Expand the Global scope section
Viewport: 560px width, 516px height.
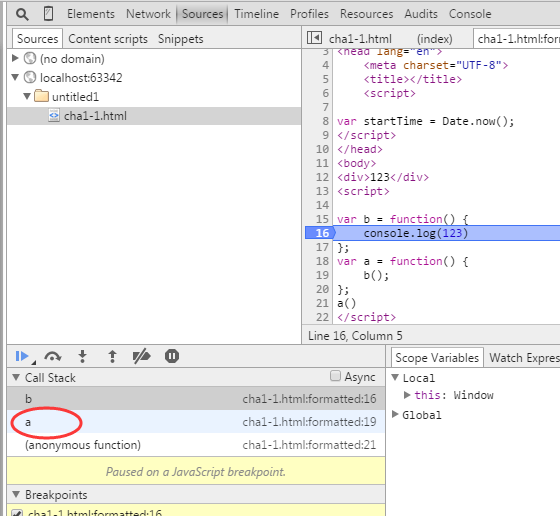point(395,414)
